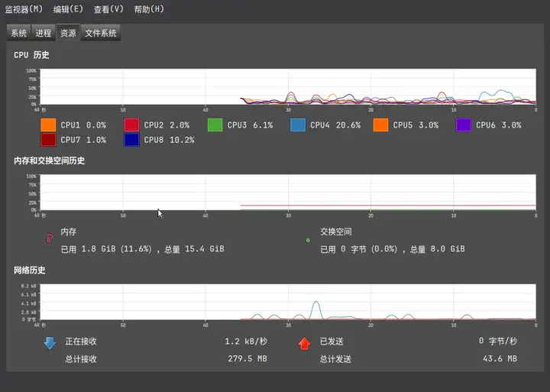Click the CPU1 0.0% usage label
The height and width of the screenshot is (392, 550).
pyautogui.click(x=83, y=125)
